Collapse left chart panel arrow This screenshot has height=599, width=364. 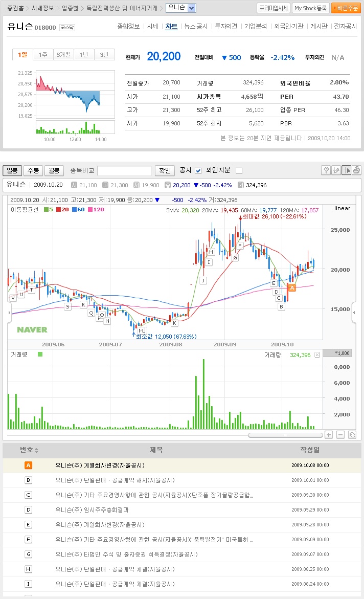[x=10, y=313]
